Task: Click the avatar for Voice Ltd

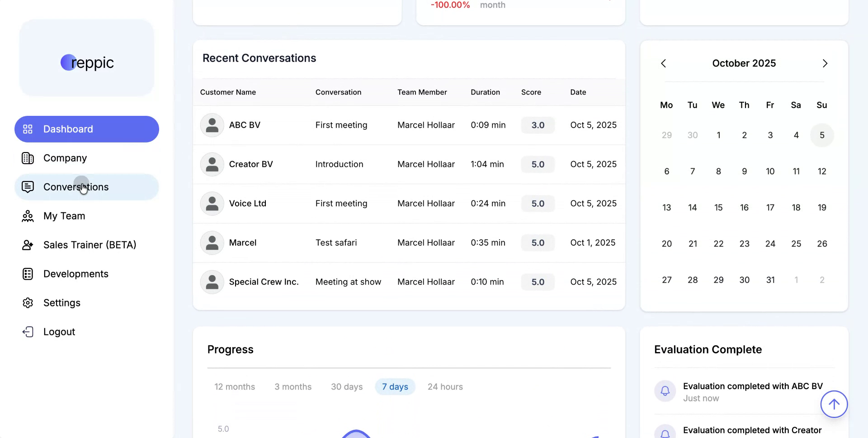Action: point(212,204)
